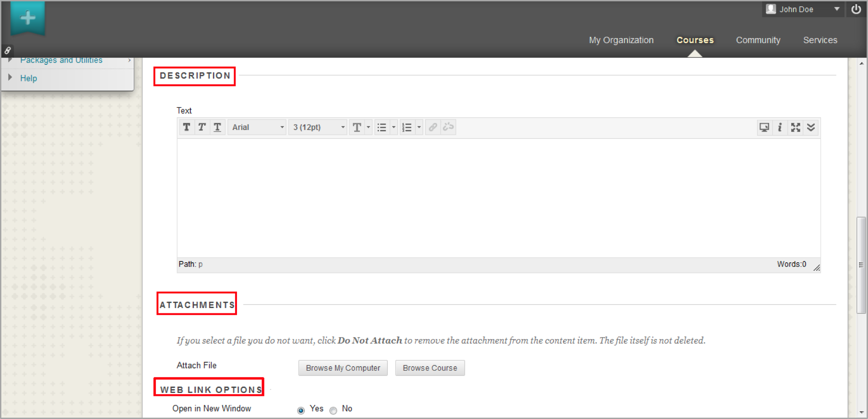Show more editor toolbar rows
The height and width of the screenshot is (419, 868).
[x=811, y=128]
